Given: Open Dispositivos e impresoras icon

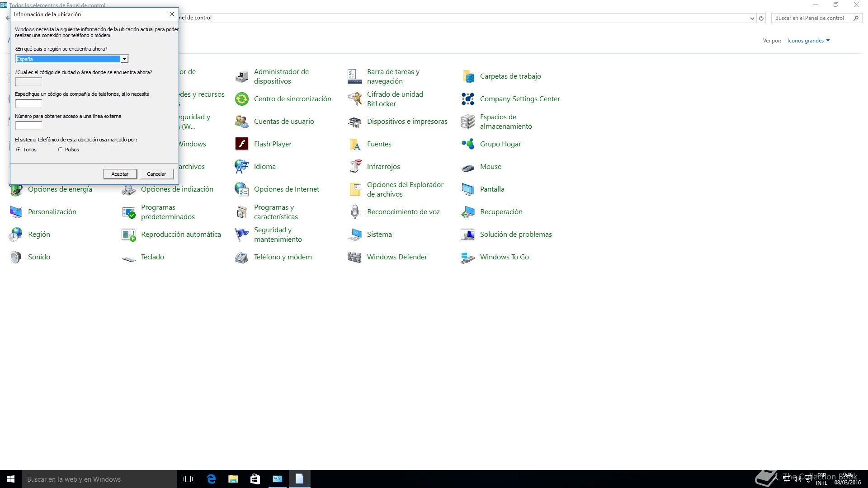Looking at the screenshot, I should [355, 122].
